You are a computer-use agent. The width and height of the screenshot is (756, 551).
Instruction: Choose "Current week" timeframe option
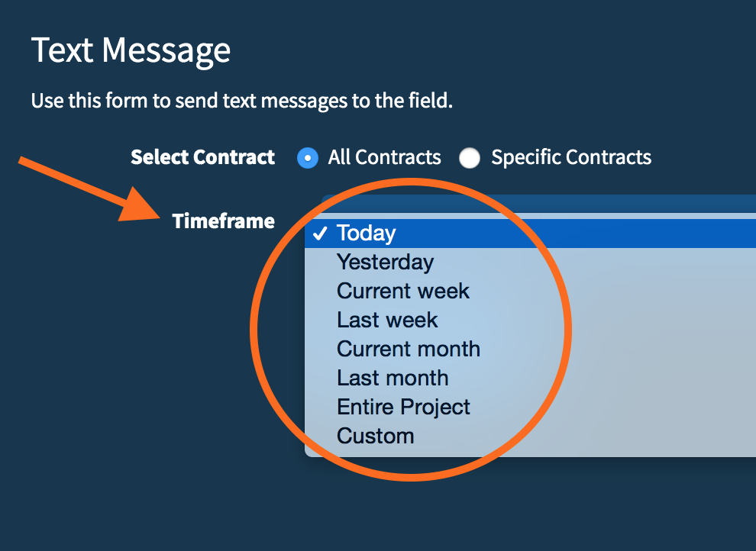(402, 291)
